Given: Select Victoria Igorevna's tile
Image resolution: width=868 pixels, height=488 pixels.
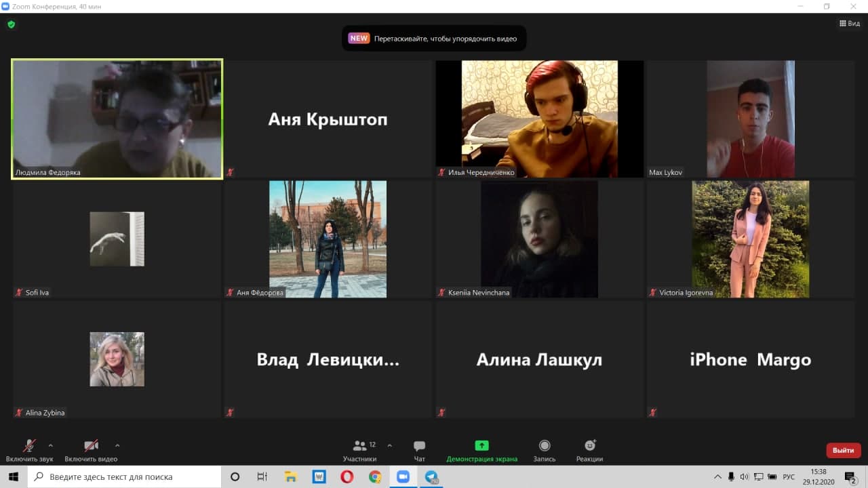Looking at the screenshot, I should click(751, 239).
